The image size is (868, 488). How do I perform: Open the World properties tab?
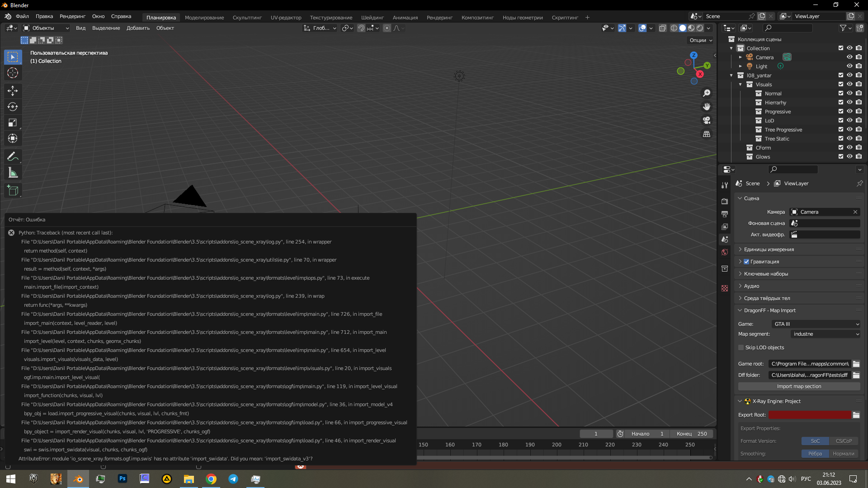tap(725, 252)
